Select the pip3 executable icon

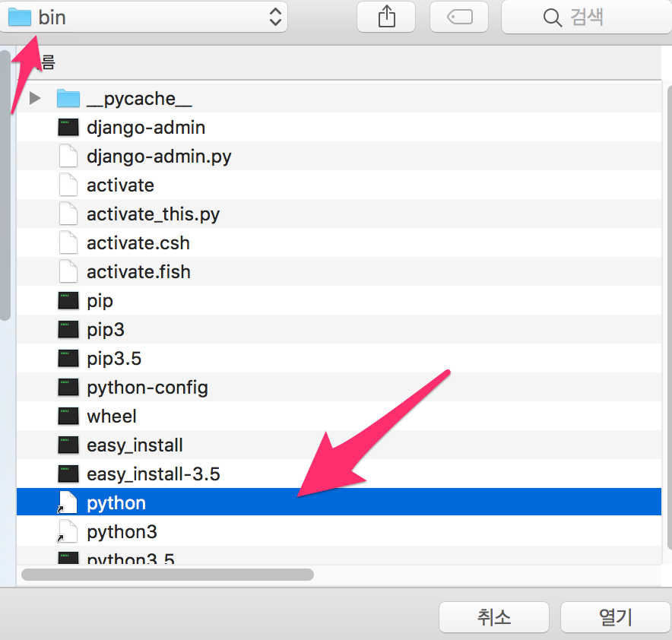[68, 329]
